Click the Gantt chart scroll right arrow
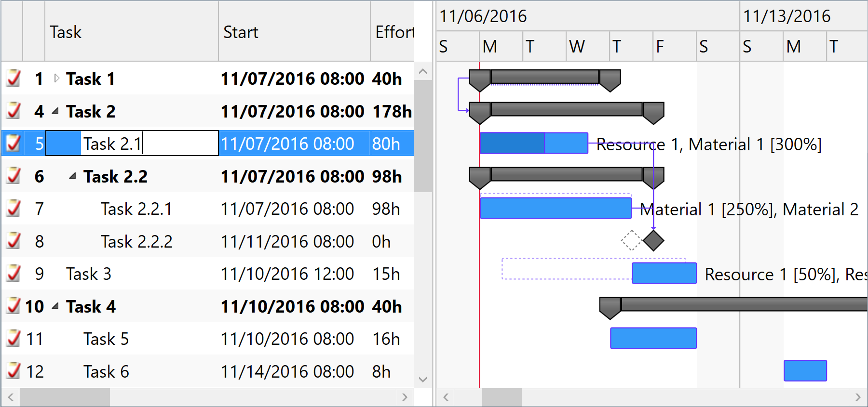The width and height of the screenshot is (868, 407). coord(857,397)
